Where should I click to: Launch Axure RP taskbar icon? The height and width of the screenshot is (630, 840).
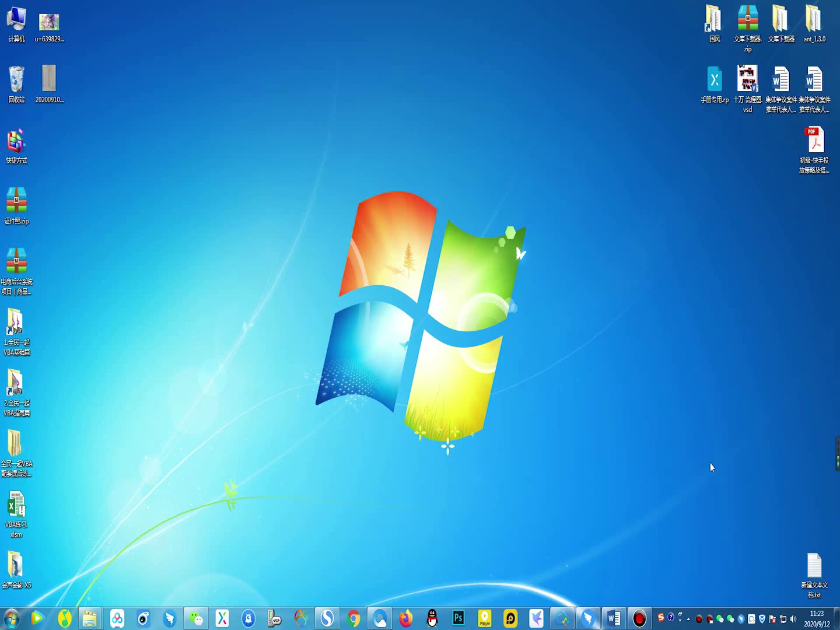pyautogui.click(x=222, y=618)
